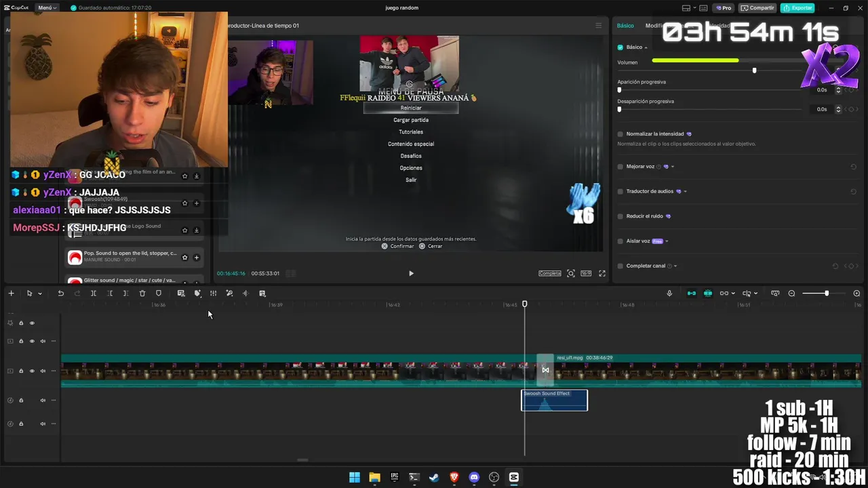Enable the Reducir el ruido checkbox
This screenshot has width=868, height=488.
point(620,216)
